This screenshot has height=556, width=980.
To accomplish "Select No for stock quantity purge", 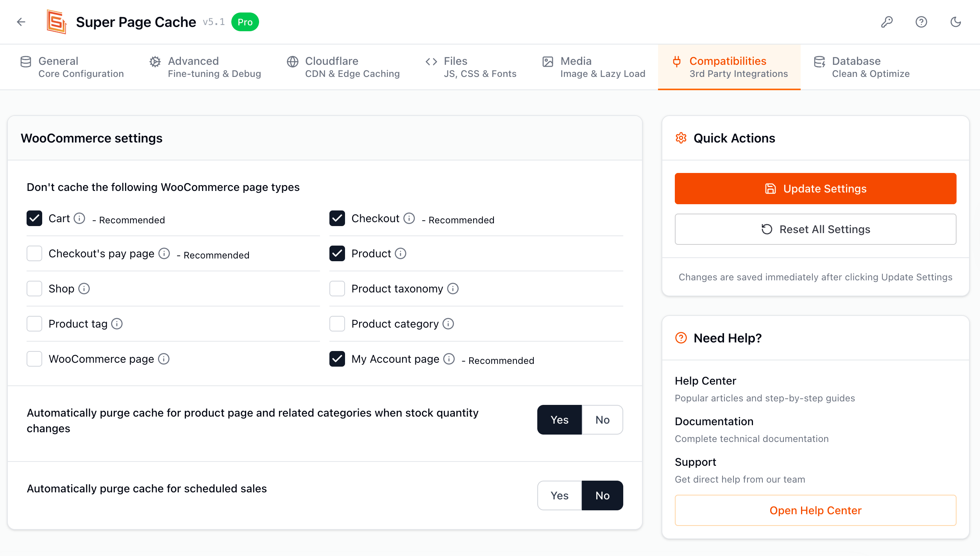I will click(x=602, y=420).
